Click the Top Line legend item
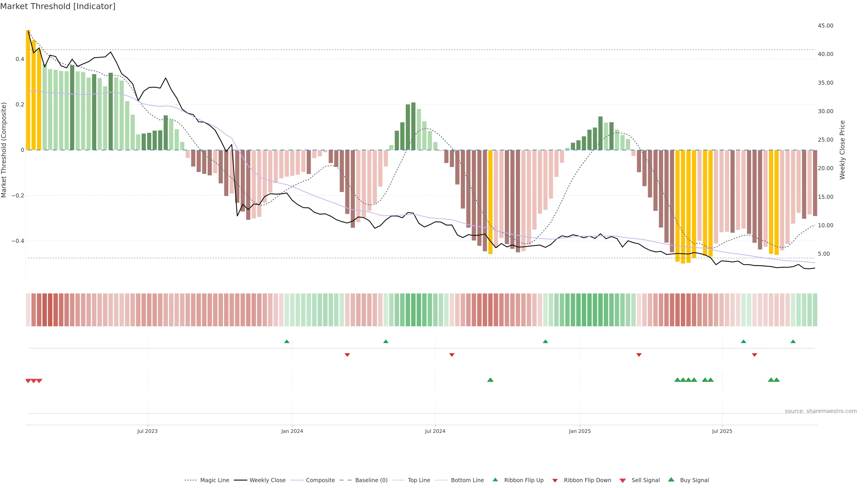The height and width of the screenshot is (488, 868). [419, 480]
